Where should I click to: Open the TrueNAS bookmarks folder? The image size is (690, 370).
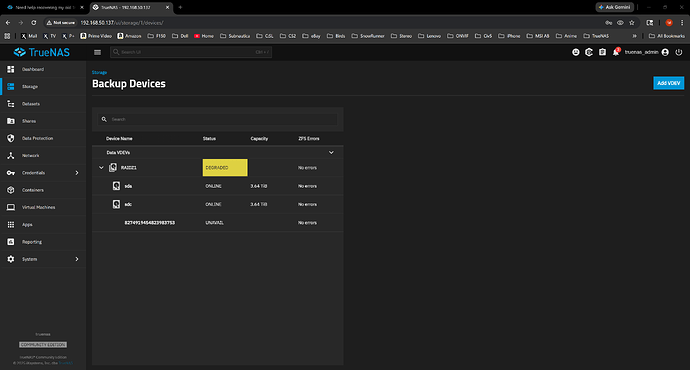[596, 36]
